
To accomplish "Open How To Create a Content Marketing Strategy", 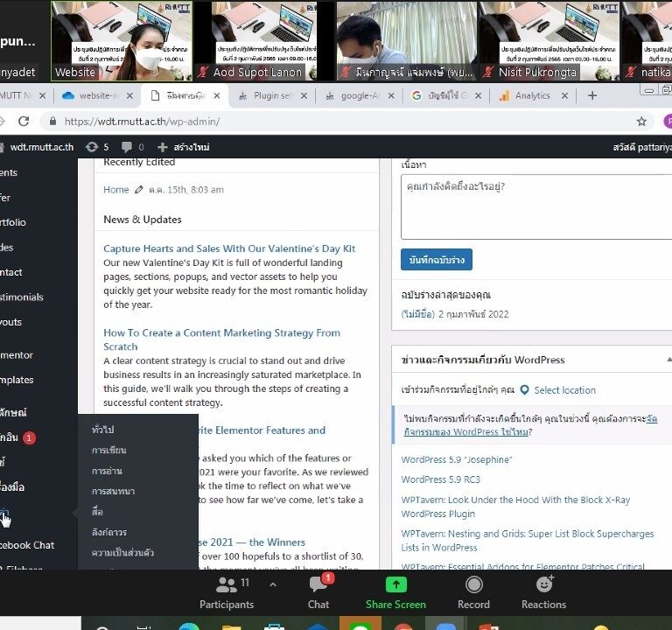I will [x=221, y=339].
